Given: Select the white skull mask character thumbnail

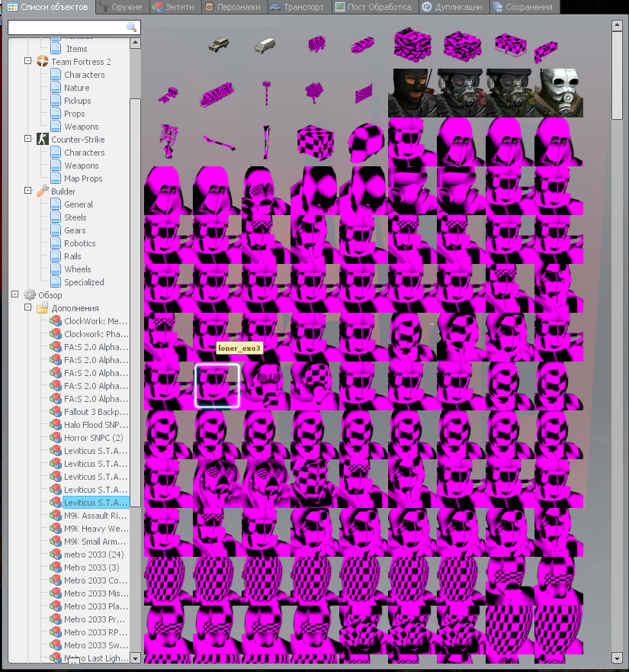Looking at the screenshot, I should [x=559, y=93].
